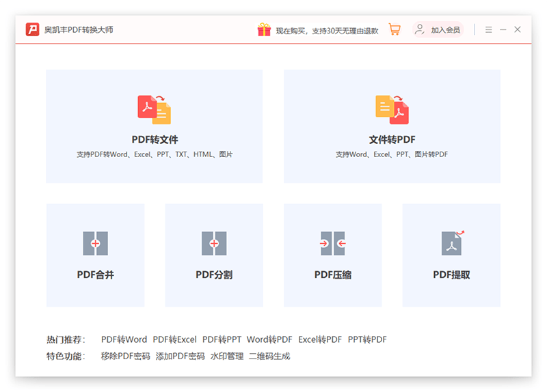
Task: Select PPT转PDF recommended link
Action: point(367,339)
